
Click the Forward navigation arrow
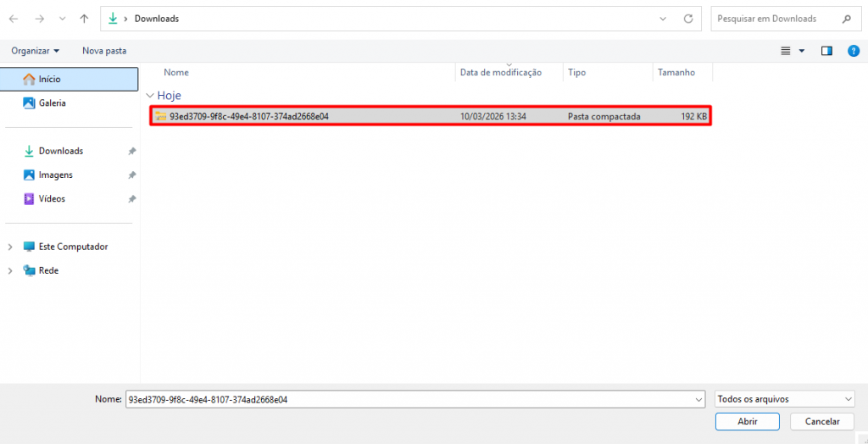tap(39, 19)
